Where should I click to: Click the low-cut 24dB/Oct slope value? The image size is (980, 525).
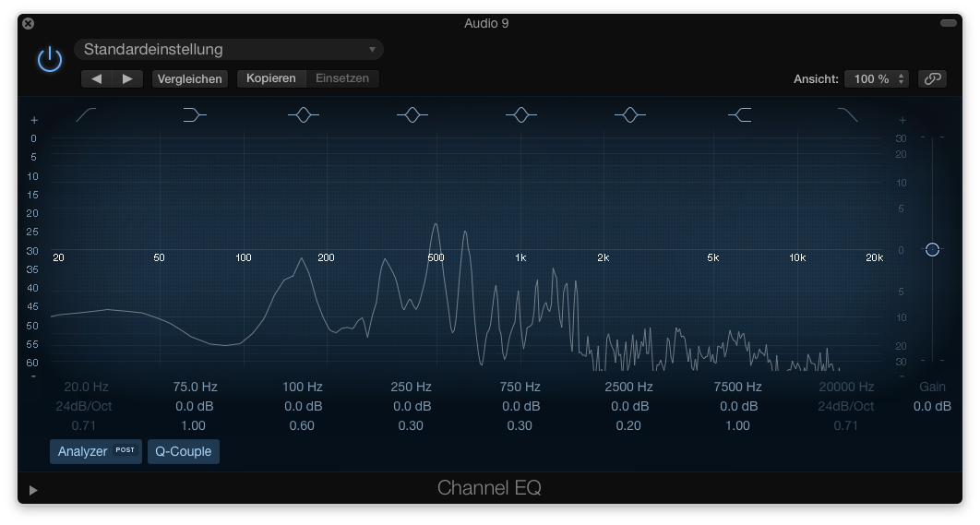tap(84, 406)
